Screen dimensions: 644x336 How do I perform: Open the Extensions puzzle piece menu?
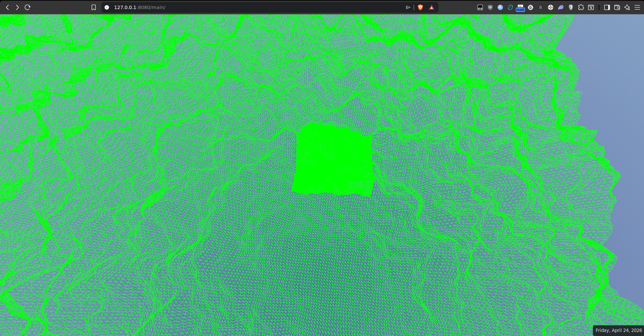point(581,7)
